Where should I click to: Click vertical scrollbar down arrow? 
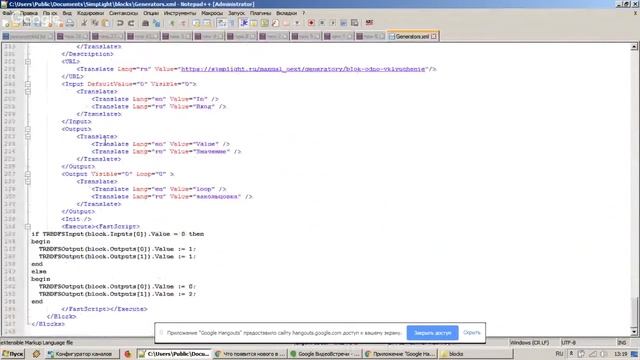634,331
